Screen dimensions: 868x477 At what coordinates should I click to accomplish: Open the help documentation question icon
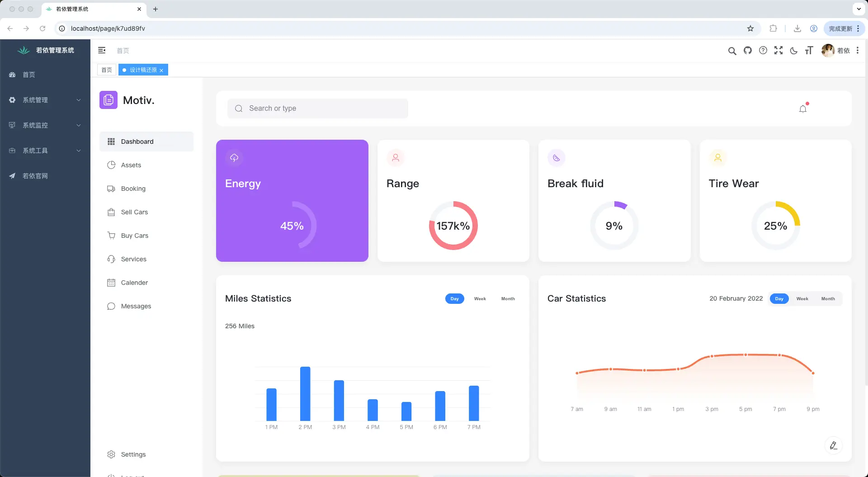click(763, 50)
